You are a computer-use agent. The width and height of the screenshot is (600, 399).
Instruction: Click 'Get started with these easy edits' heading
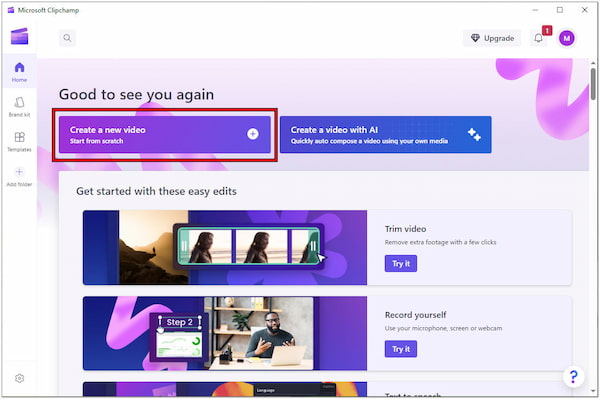(156, 191)
